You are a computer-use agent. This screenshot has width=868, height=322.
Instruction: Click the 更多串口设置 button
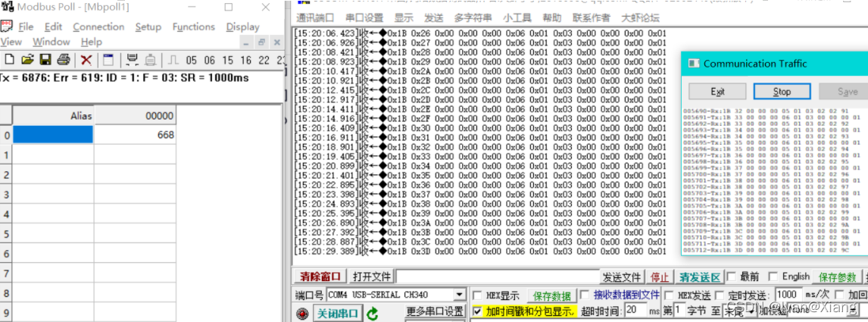(434, 311)
